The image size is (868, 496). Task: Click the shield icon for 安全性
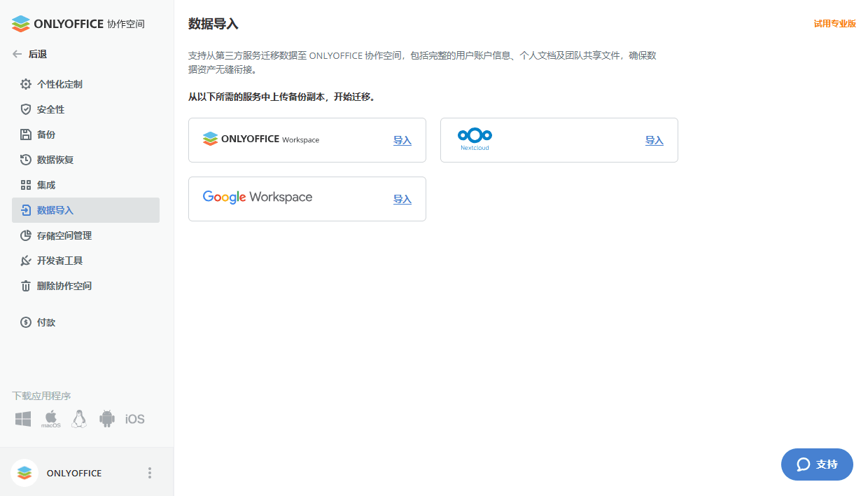pos(26,109)
